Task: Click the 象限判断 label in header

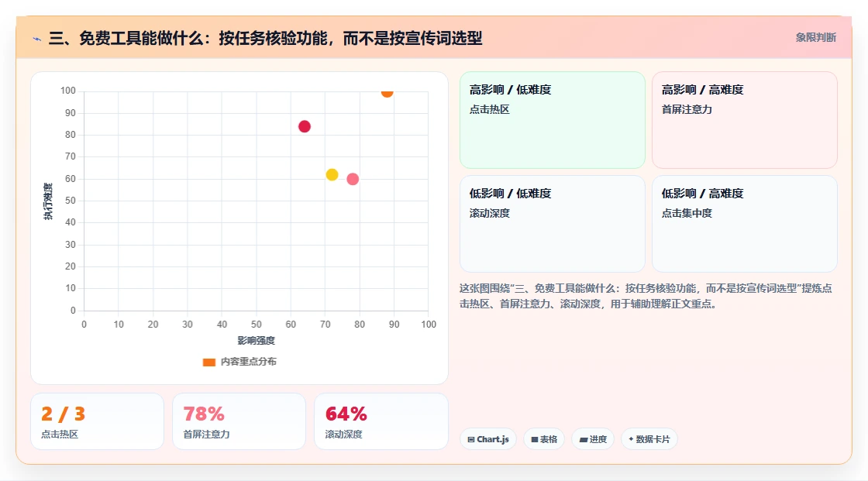Action: pos(815,38)
